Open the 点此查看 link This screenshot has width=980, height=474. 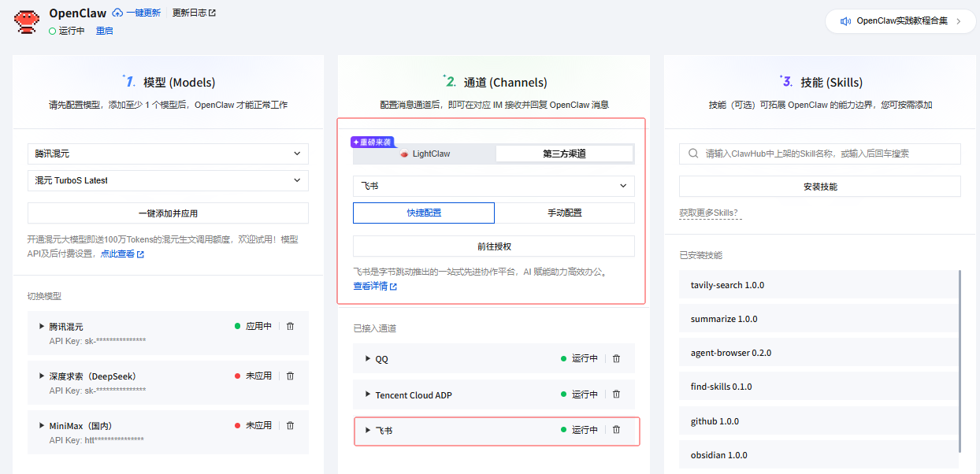pyautogui.click(x=122, y=254)
